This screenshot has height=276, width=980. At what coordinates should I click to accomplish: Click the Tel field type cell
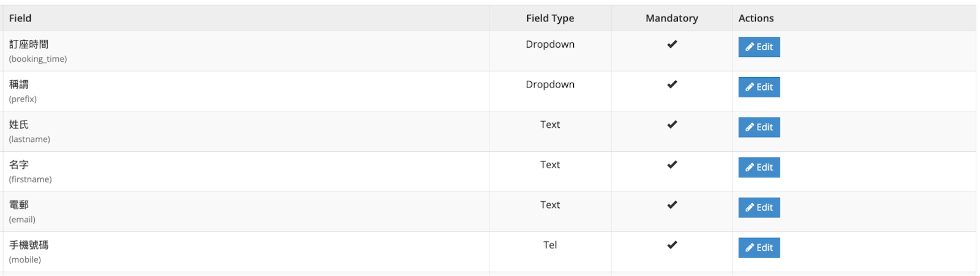(550, 245)
